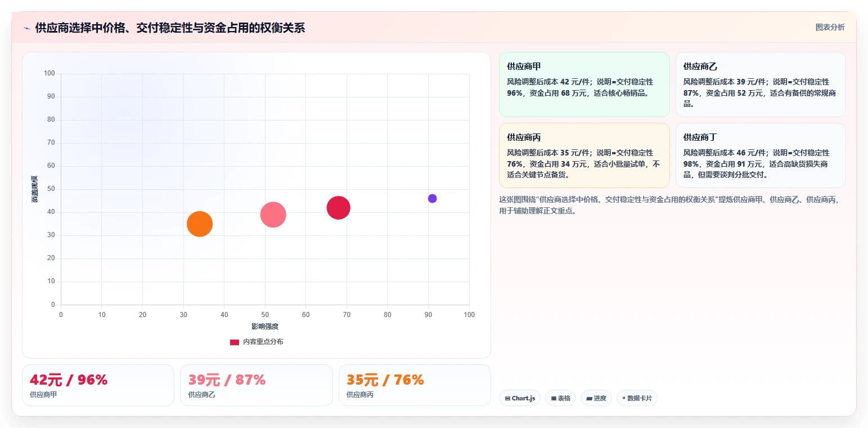Screen dimensions: 868x428
Task: Click the y-axis tick label 100
Action: tap(50, 73)
